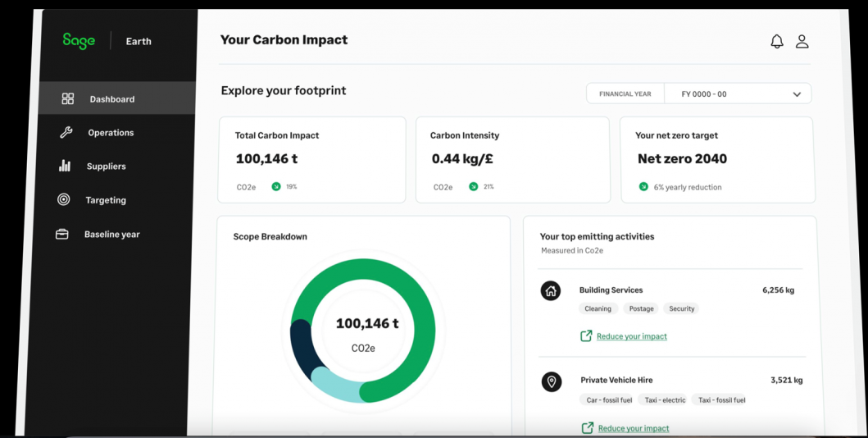
Task: Select the Cleaning tag
Action: (598, 308)
